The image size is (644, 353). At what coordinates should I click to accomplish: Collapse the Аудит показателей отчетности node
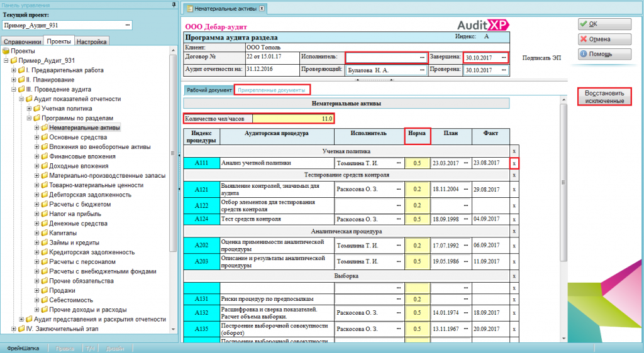[x=21, y=99]
